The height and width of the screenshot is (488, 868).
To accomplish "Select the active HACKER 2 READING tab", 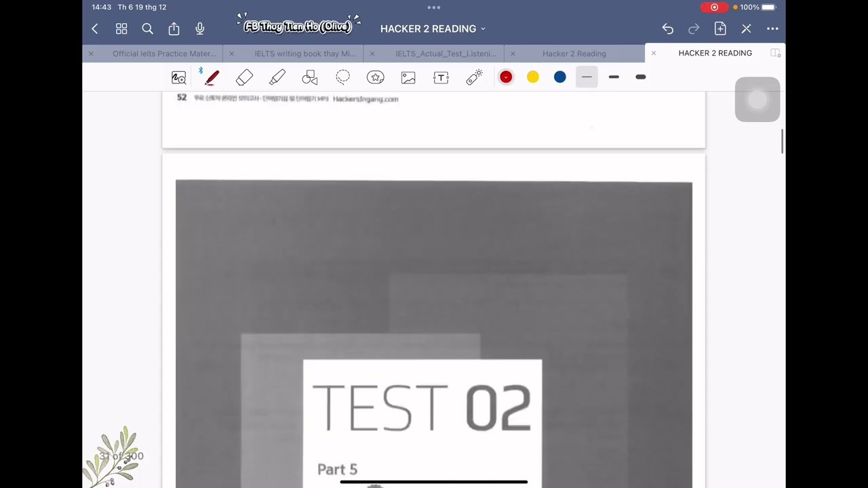I will [x=715, y=53].
